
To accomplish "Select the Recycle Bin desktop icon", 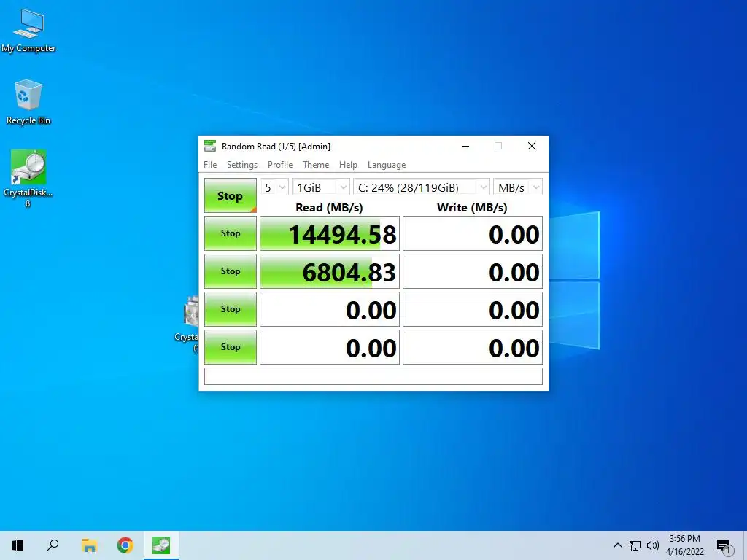I will click(x=28, y=102).
